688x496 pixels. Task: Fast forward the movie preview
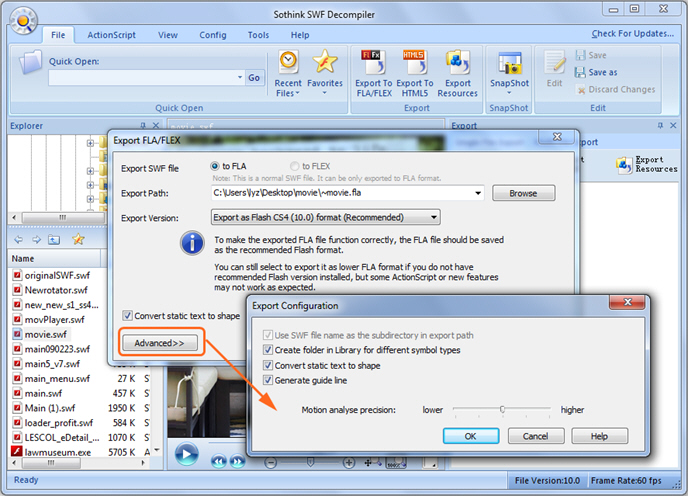point(237,461)
